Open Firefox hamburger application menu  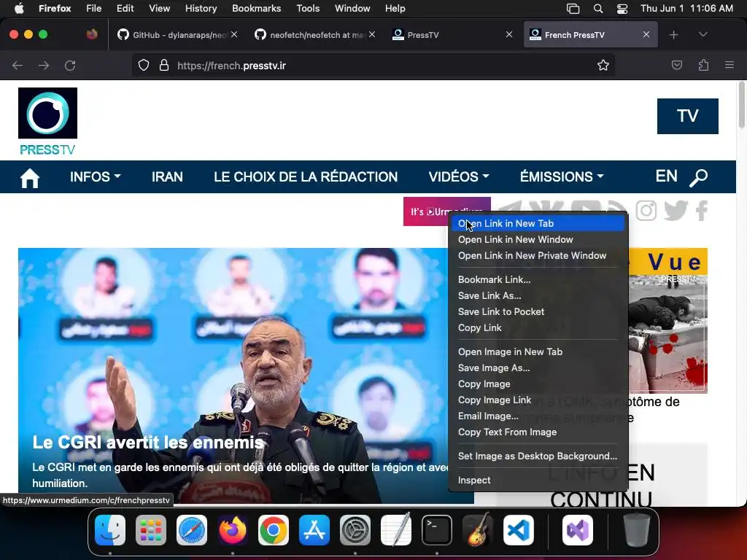729,65
